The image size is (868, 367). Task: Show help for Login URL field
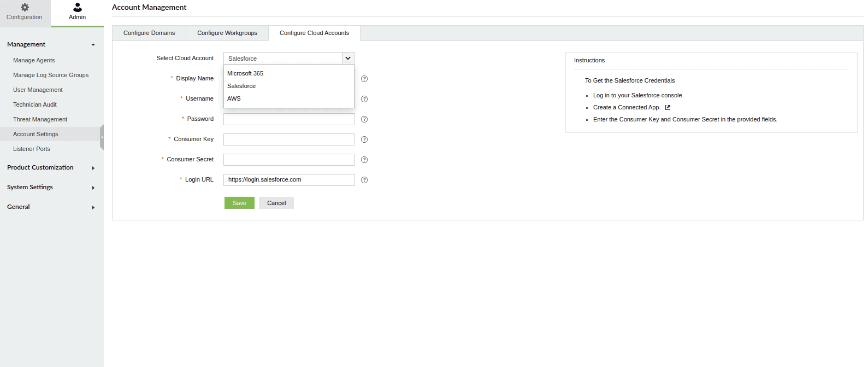coord(364,180)
